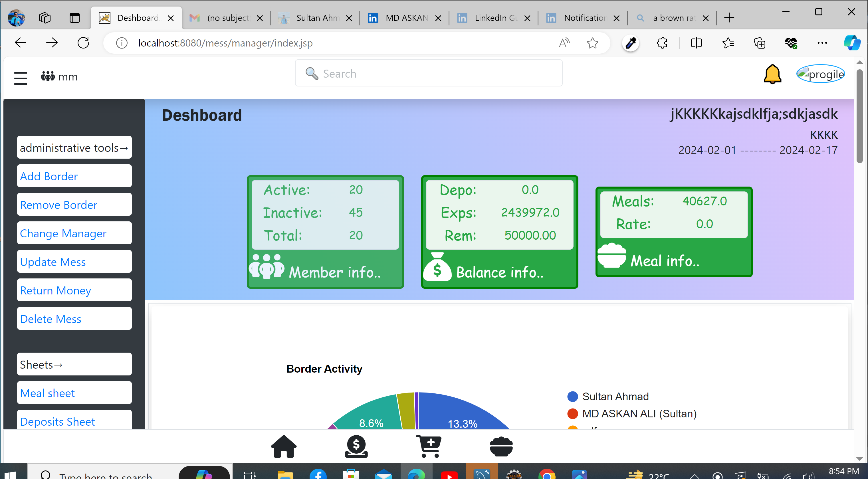Open tab actions menu icon
868x479 pixels.
point(74,17)
